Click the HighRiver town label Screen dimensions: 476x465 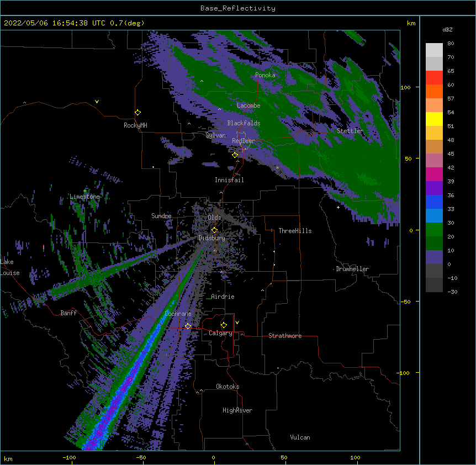237,410
